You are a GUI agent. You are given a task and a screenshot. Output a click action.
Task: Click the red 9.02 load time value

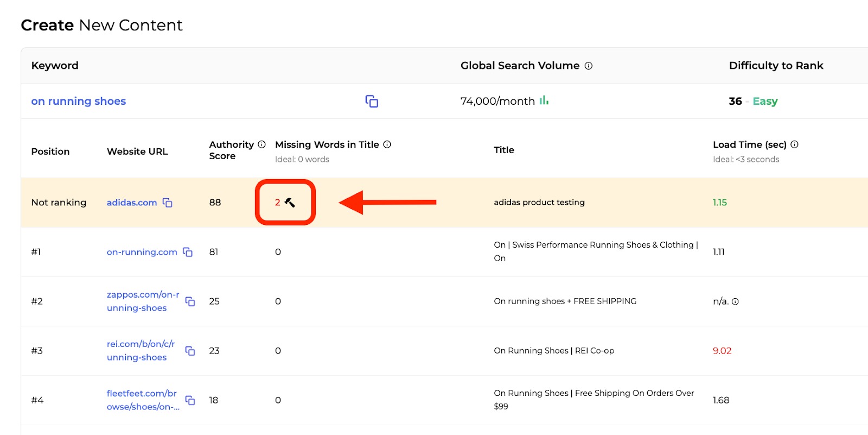click(722, 351)
